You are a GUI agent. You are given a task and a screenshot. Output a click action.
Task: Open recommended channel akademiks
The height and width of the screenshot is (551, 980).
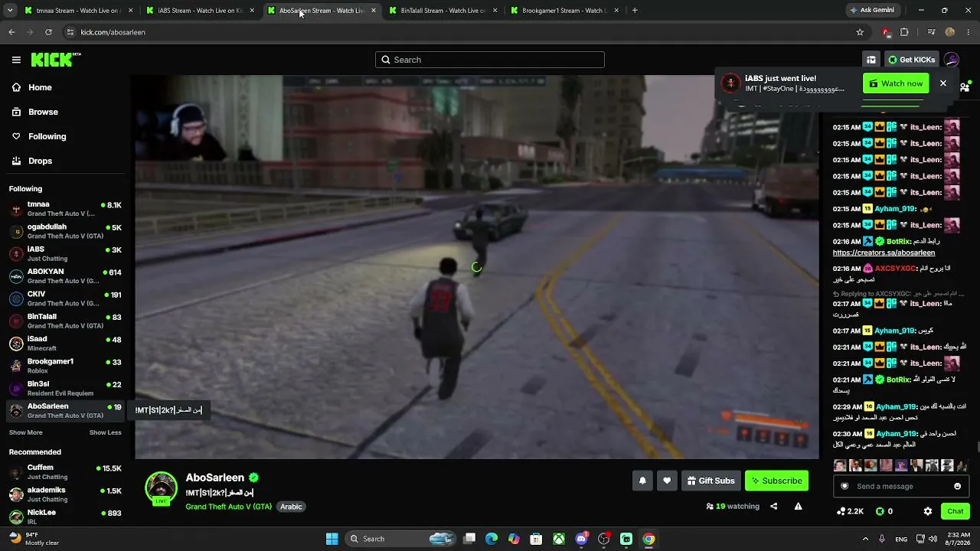click(x=65, y=494)
